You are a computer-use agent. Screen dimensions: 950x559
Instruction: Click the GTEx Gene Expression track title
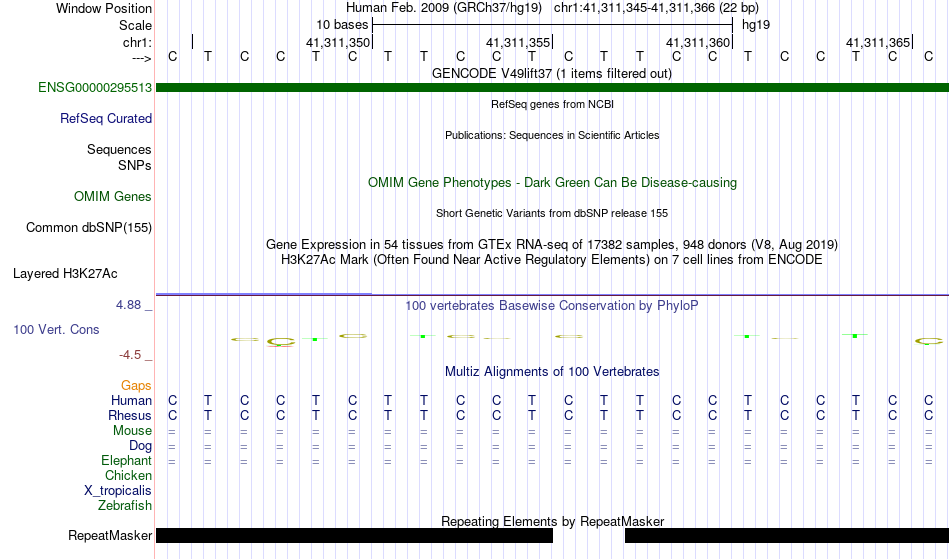(552, 245)
